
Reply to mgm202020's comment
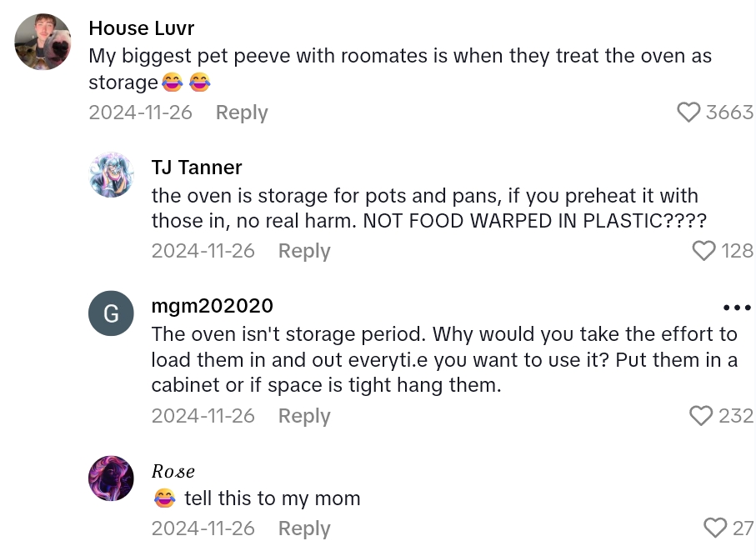304,416
